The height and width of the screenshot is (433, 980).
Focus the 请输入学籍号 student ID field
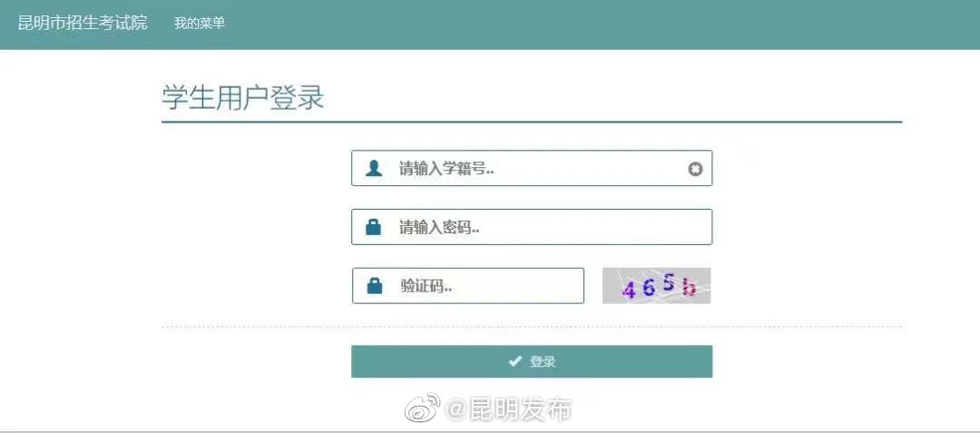532,168
